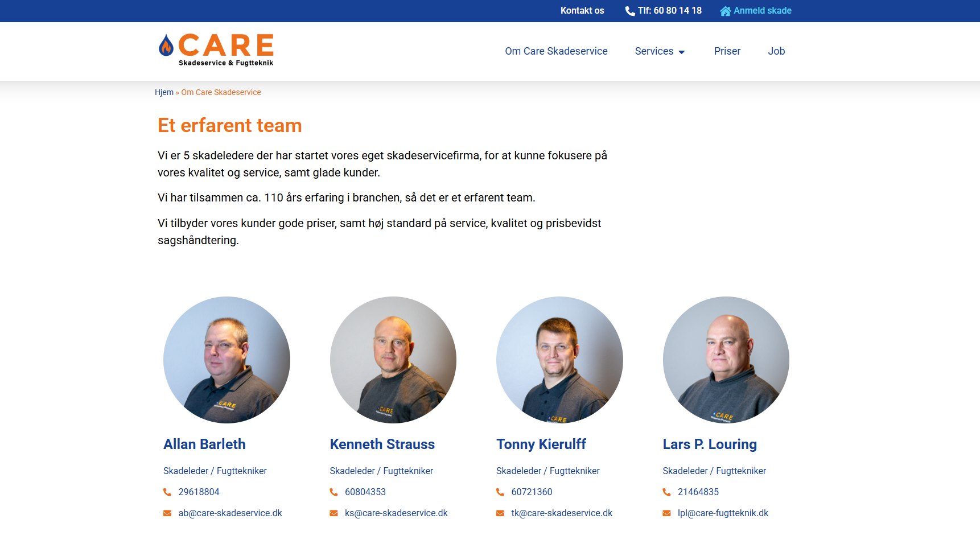Click Tonny Kierulff's portrait photo
Screen dimensions: 980x560
click(559, 360)
